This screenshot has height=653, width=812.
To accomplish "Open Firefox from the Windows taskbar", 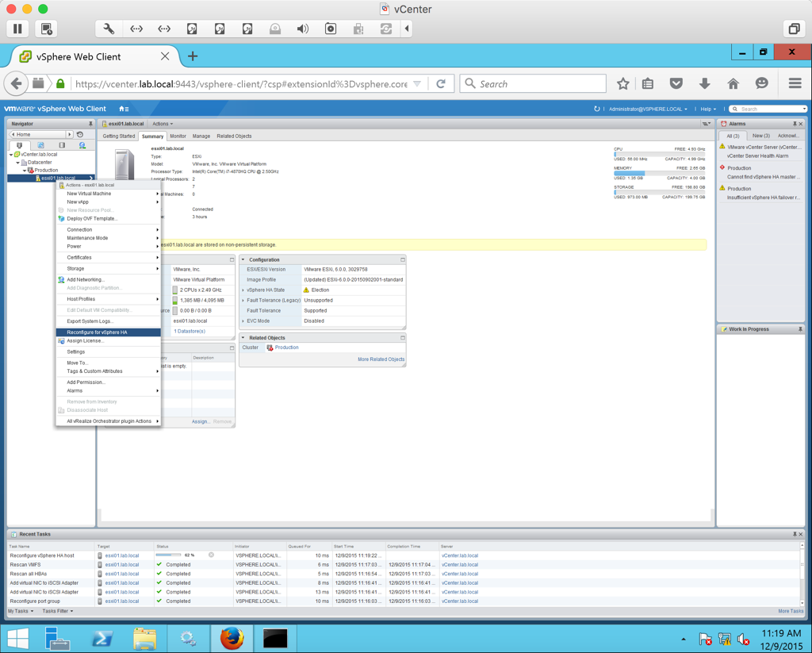I will pos(232,637).
